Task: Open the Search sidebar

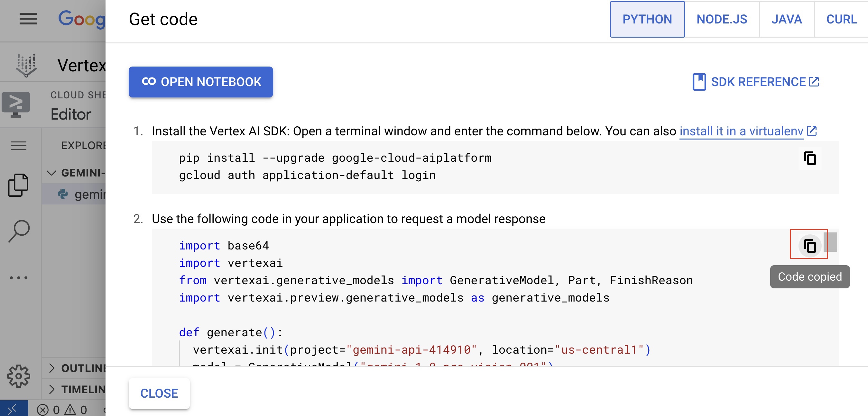Action: click(x=19, y=230)
